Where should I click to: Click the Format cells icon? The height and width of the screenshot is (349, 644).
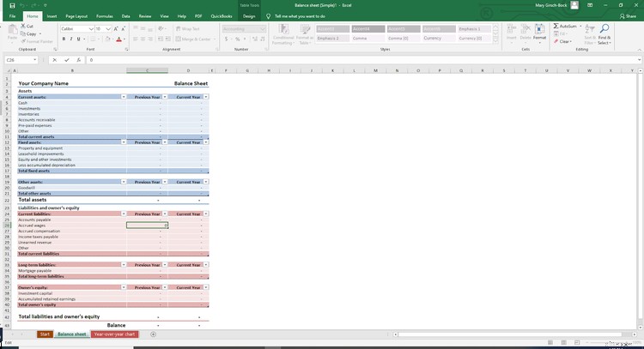[539, 29]
